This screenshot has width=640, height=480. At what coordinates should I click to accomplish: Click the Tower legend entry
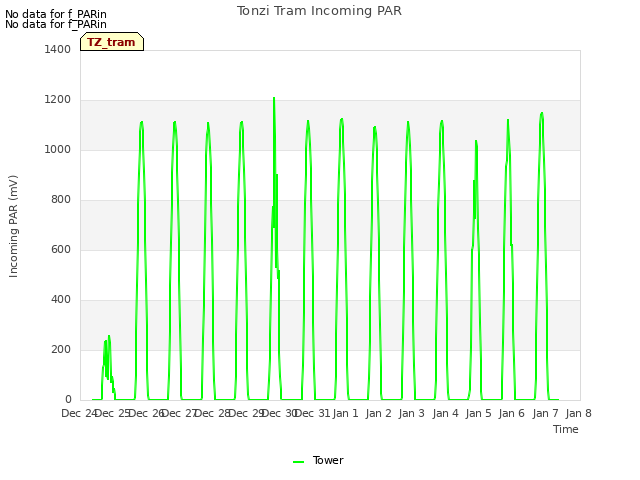click(x=318, y=460)
